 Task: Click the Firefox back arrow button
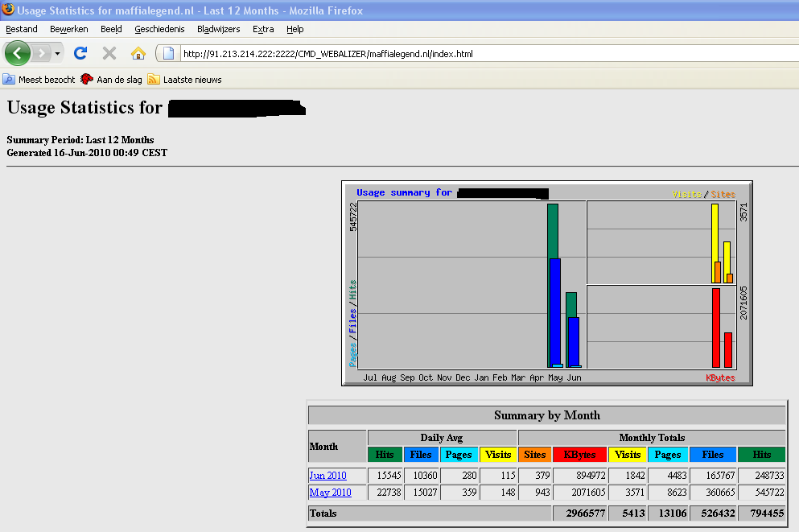coord(18,53)
